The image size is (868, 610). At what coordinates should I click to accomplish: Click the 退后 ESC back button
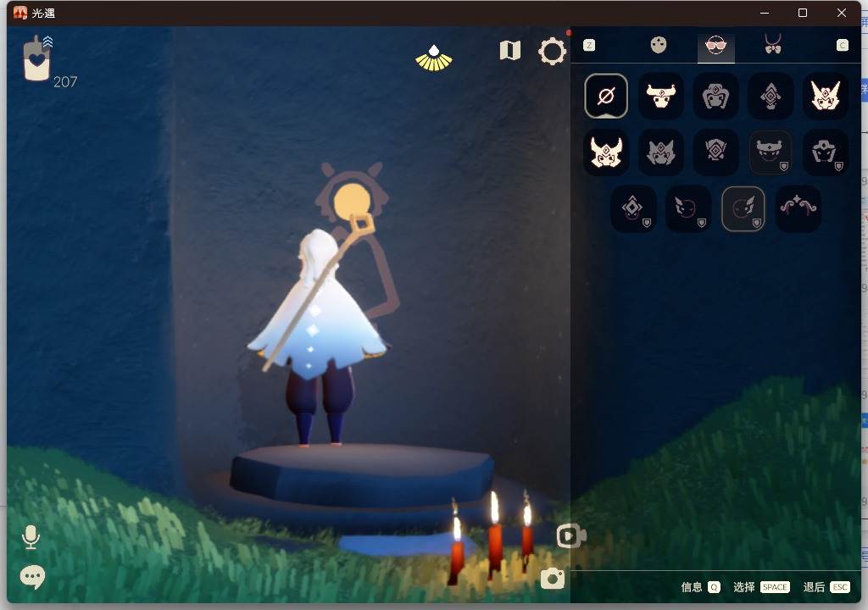coord(826,587)
